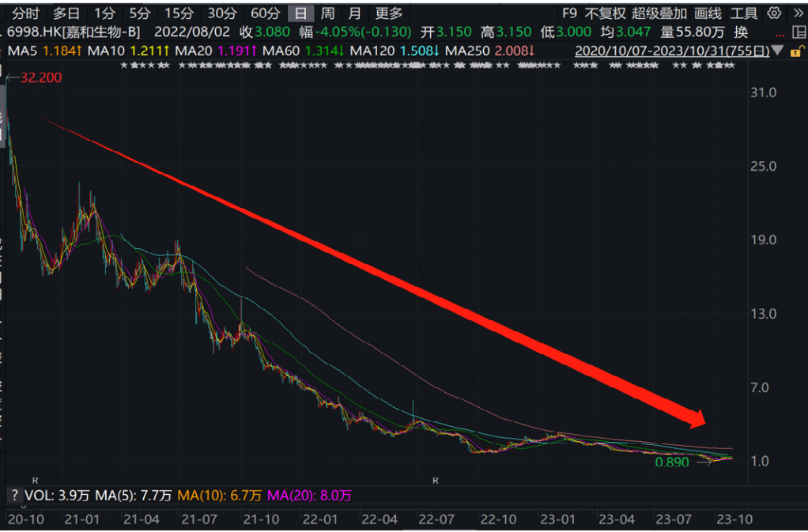
Task: Click the VOL: 3.9万 volume label
Action: (x=57, y=496)
